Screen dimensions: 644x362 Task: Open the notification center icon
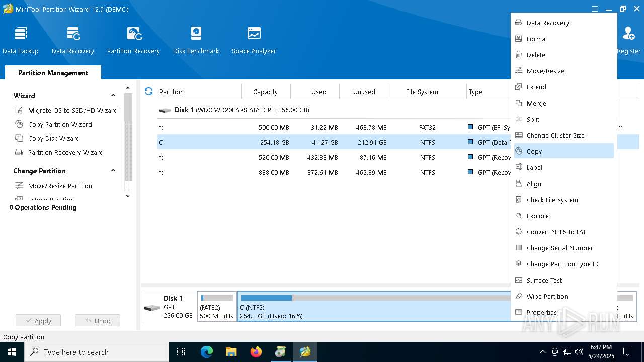coord(627,352)
